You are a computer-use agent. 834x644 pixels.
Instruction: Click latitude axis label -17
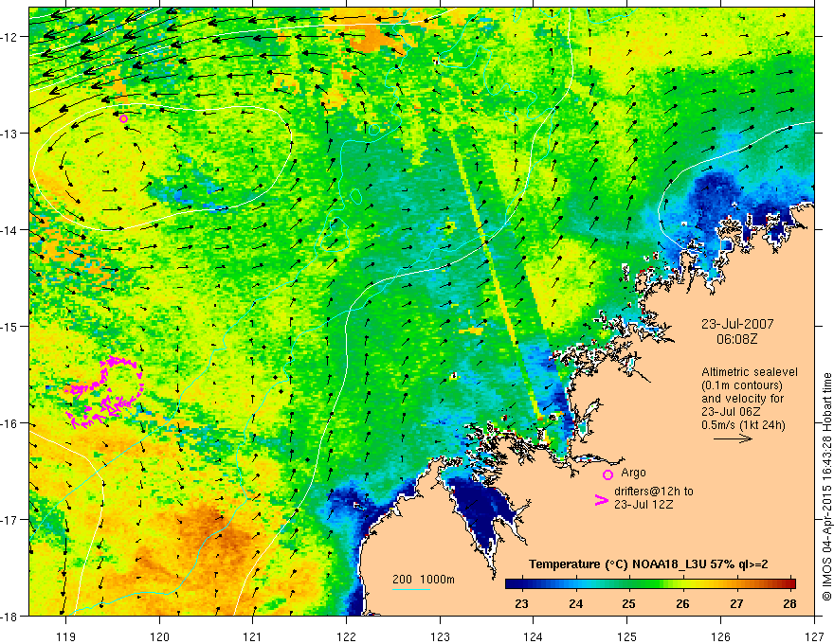click(x=9, y=520)
